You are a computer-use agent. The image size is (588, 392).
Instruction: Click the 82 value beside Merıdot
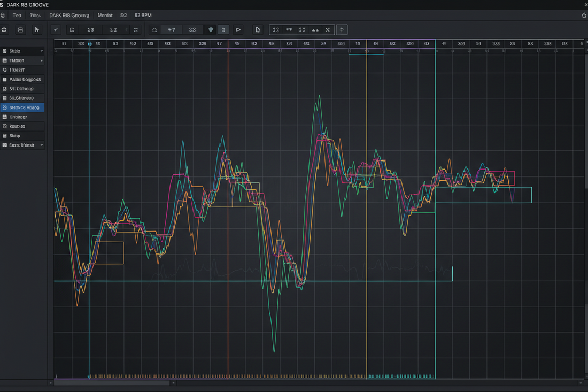point(123,16)
